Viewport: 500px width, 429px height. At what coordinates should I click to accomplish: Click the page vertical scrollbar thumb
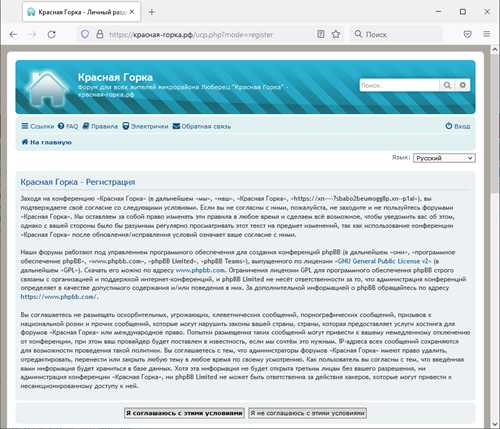(x=495, y=125)
